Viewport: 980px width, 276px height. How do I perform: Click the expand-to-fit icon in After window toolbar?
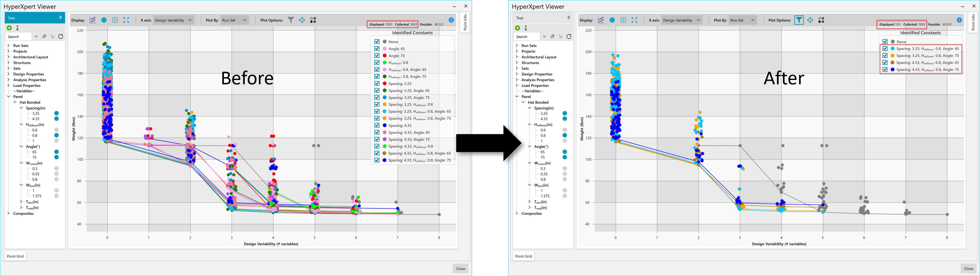635,20
